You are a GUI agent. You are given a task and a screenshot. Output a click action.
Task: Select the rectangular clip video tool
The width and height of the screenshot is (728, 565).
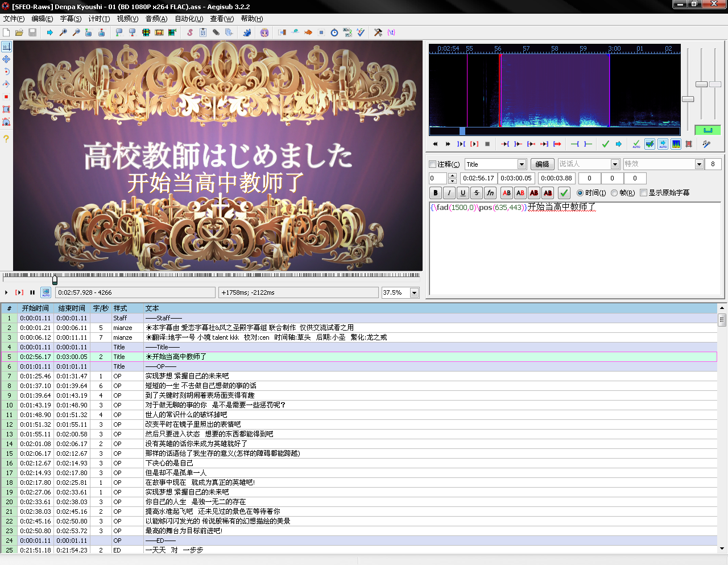6,109
